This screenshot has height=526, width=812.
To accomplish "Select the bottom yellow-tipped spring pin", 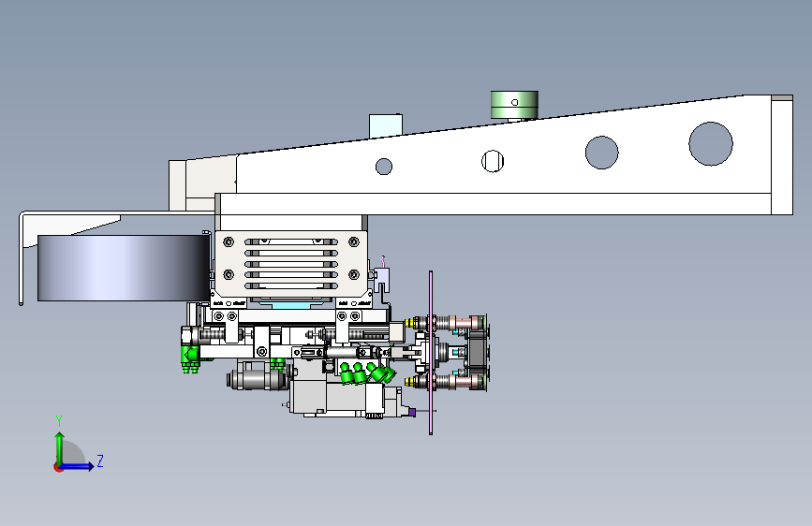I will tap(412, 382).
